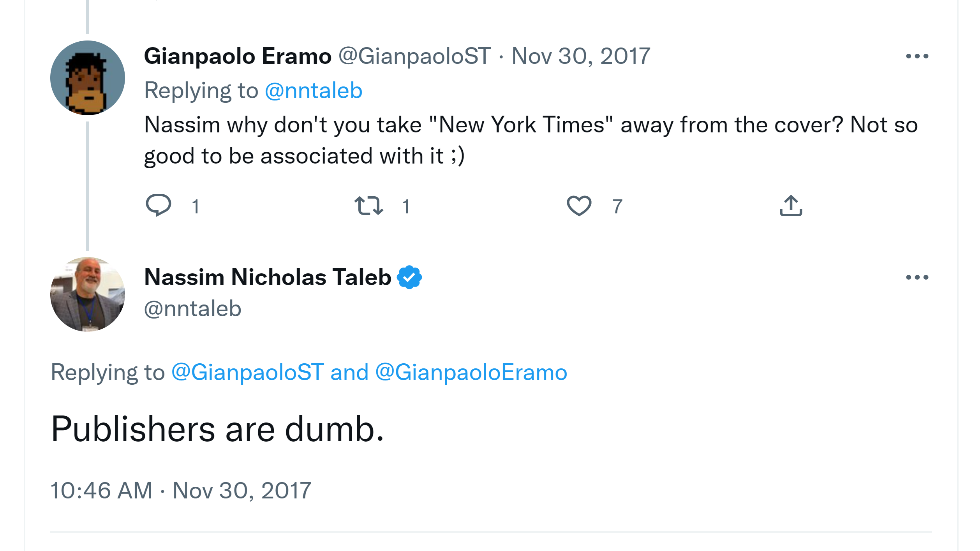The width and height of the screenshot is (980, 551).
Task: Click the 10:46 AM · Nov 30, 2017 timestamp
Action: (x=181, y=490)
